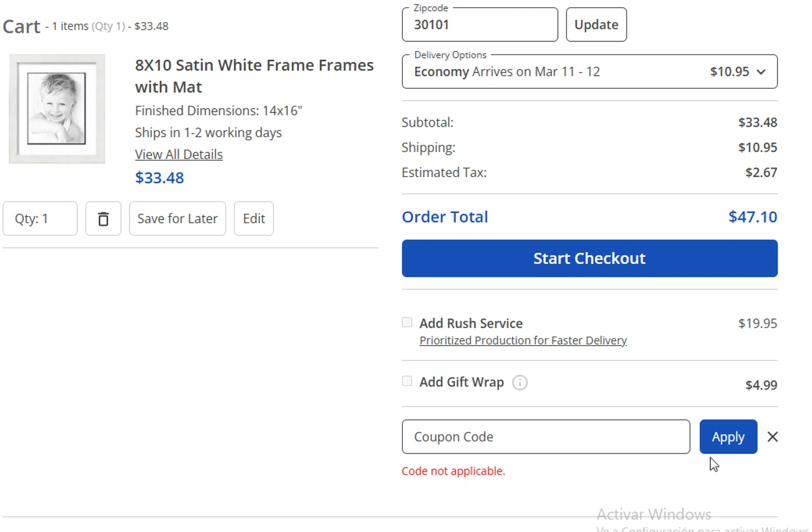
Task: Delete the frame item with trash icon
Action: point(103,219)
